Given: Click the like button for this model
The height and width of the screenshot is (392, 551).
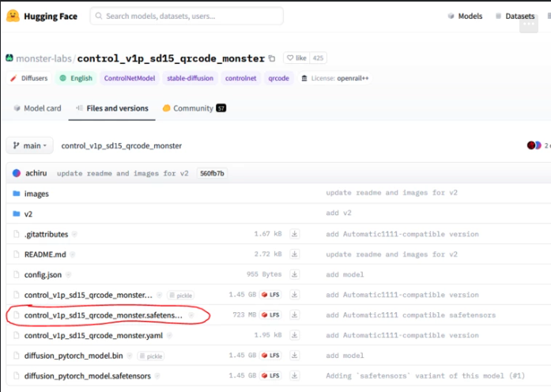Looking at the screenshot, I should click(x=296, y=58).
